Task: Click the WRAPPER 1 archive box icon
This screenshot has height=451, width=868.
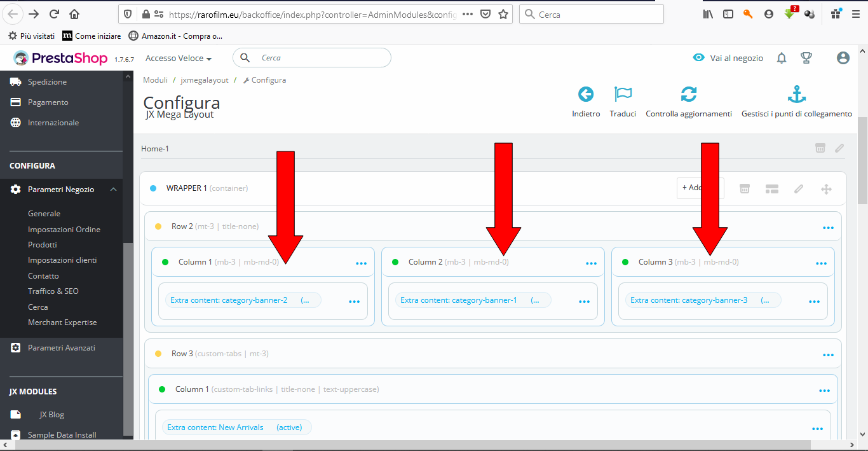Action: [744, 188]
